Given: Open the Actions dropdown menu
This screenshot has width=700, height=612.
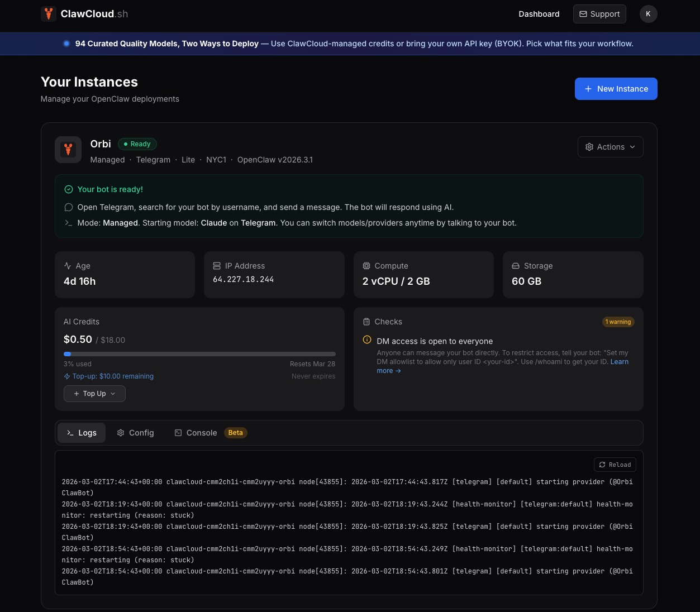Looking at the screenshot, I should tap(610, 147).
